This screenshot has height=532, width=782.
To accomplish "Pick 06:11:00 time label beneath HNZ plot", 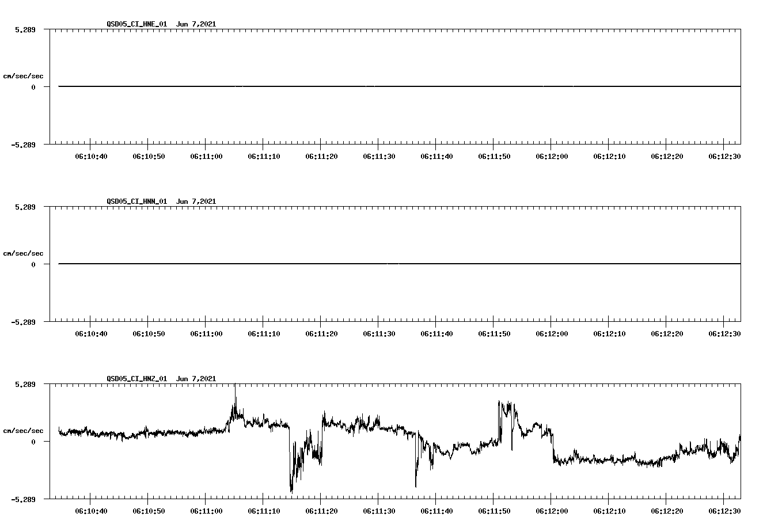I will [x=206, y=511].
